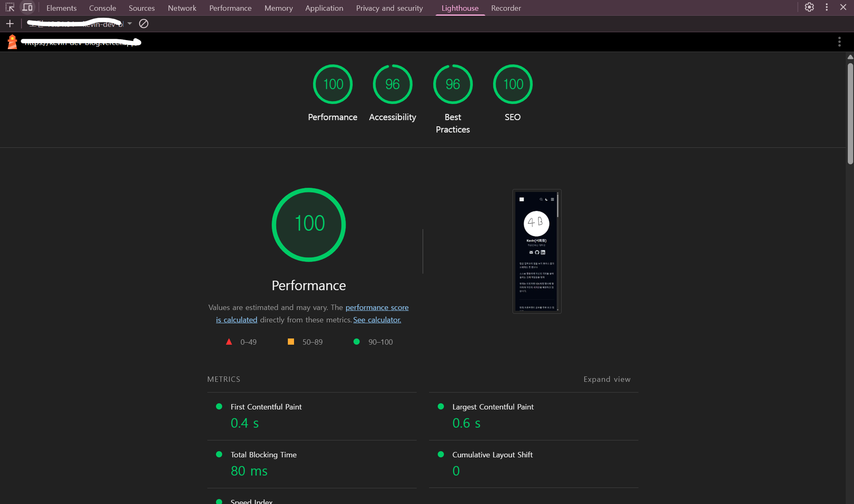Expand the First Contentful Paint metric
This screenshot has height=504, width=854.
(266, 407)
